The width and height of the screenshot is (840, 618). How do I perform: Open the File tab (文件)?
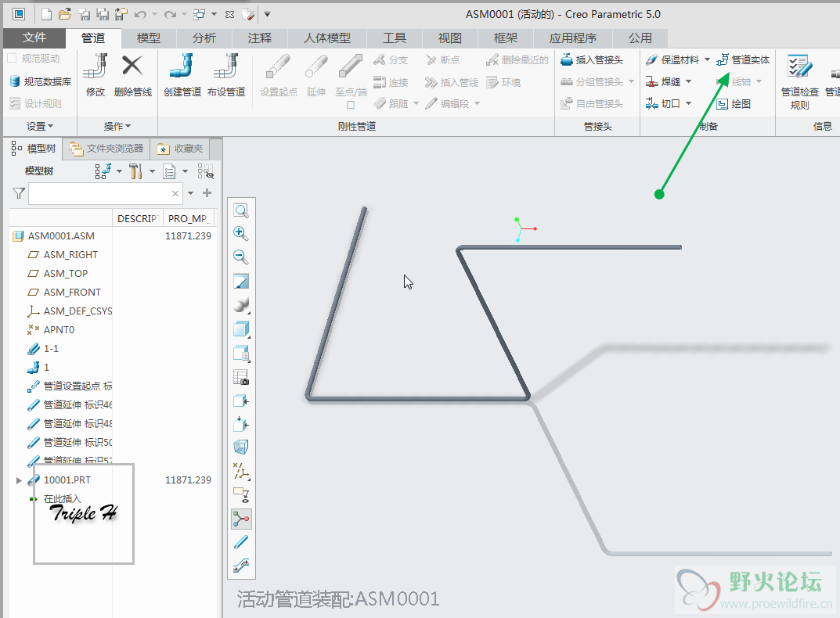click(x=34, y=38)
